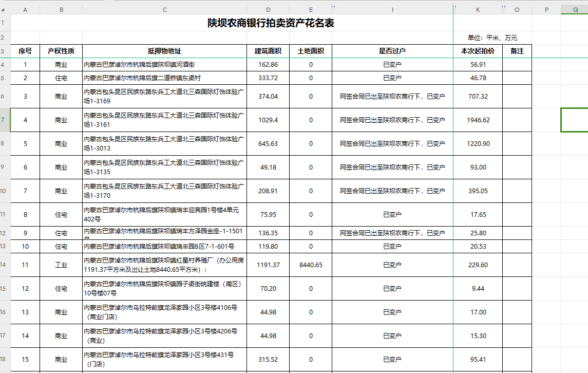
Task: Click the select-all corner triangle of the sheet
Action: [x=4, y=10]
